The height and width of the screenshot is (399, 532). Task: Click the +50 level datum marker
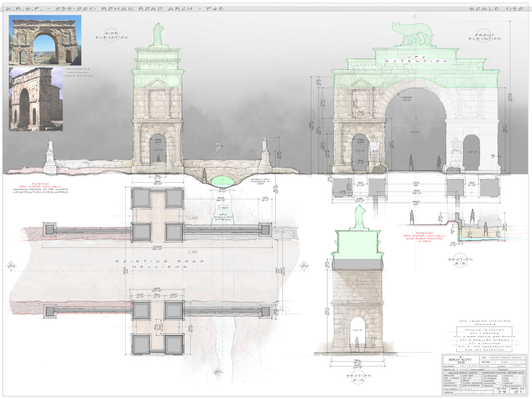[x=193, y=252]
